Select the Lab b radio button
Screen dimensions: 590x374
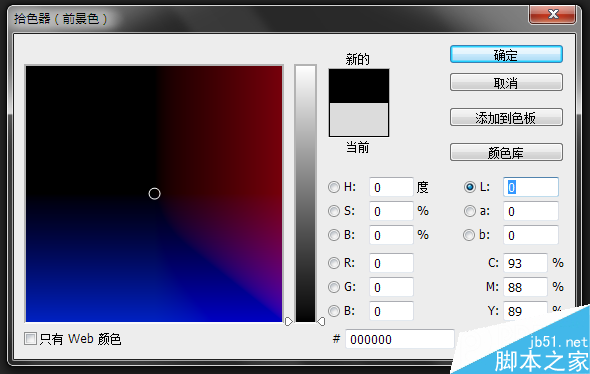469,235
